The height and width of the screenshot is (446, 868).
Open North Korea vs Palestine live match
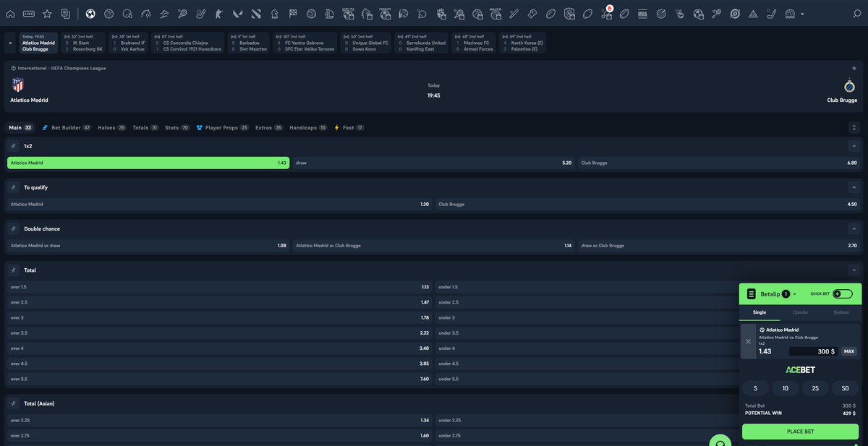523,43
